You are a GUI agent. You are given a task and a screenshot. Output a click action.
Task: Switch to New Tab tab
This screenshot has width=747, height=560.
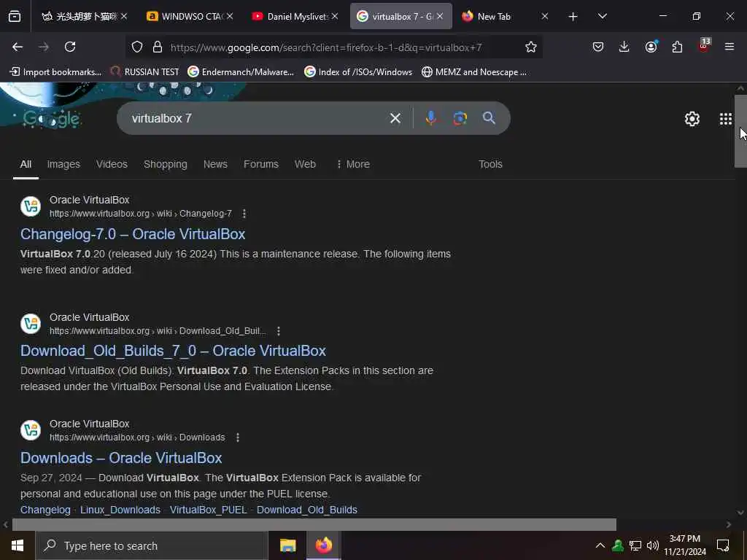click(x=504, y=16)
